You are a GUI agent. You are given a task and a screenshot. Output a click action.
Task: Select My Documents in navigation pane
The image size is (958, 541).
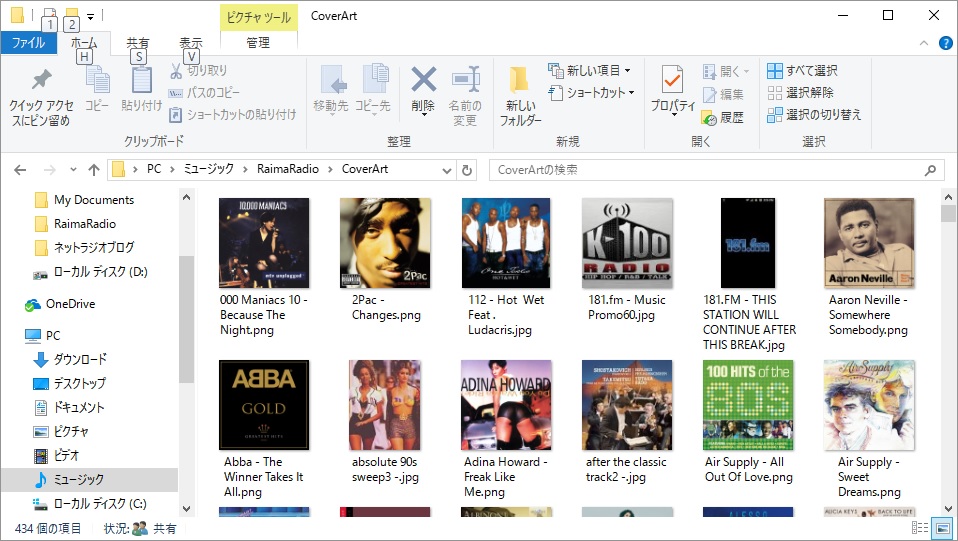93,200
